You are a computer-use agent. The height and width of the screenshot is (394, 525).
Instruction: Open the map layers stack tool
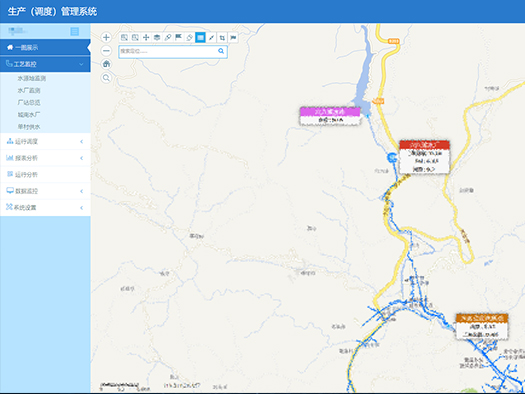[x=157, y=37]
